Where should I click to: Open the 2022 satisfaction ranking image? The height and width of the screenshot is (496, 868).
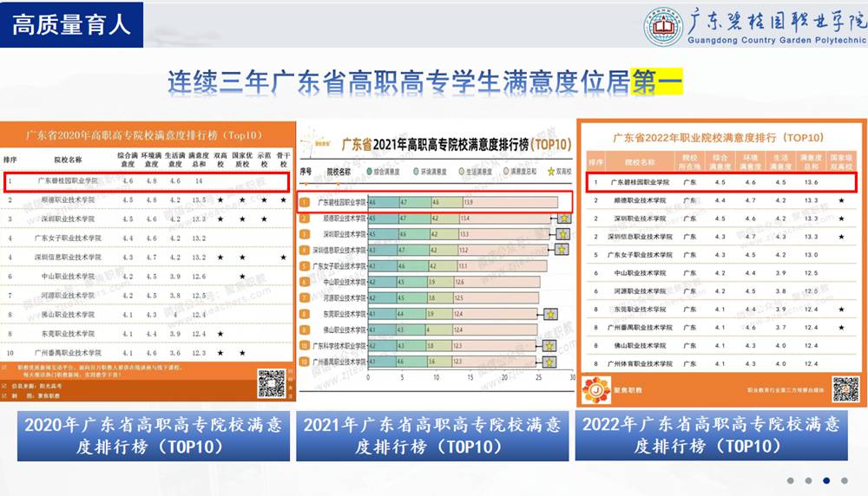pyautogui.click(x=722, y=264)
